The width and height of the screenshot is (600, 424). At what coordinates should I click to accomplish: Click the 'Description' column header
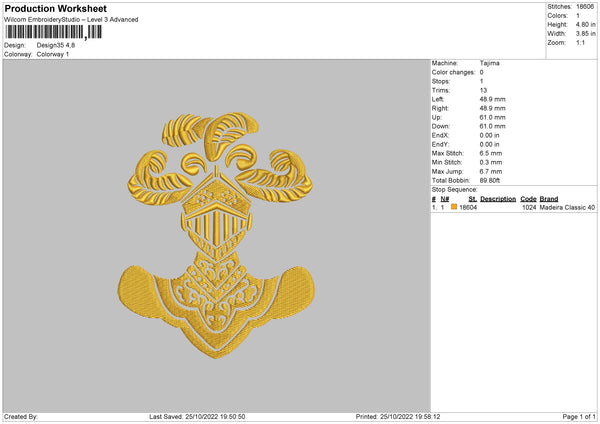pyautogui.click(x=498, y=199)
